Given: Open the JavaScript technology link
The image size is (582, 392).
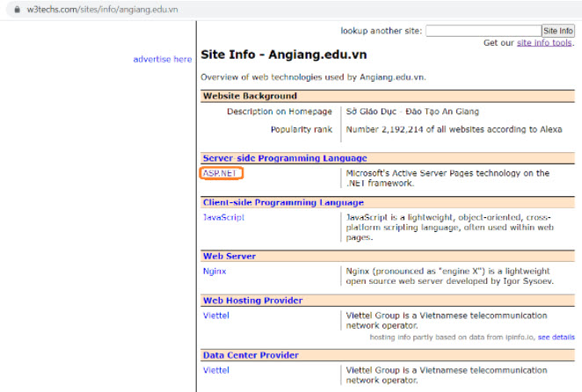Looking at the screenshot, I should point(223,217).
